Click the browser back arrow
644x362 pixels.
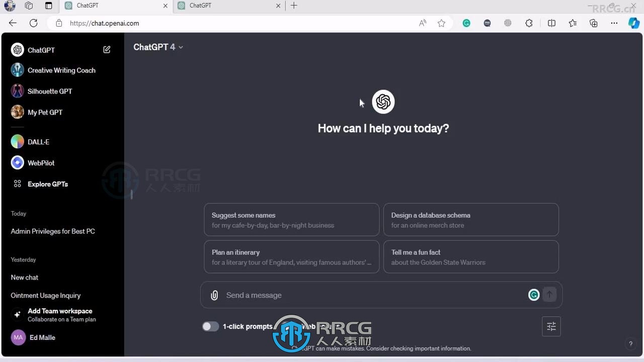13,23
